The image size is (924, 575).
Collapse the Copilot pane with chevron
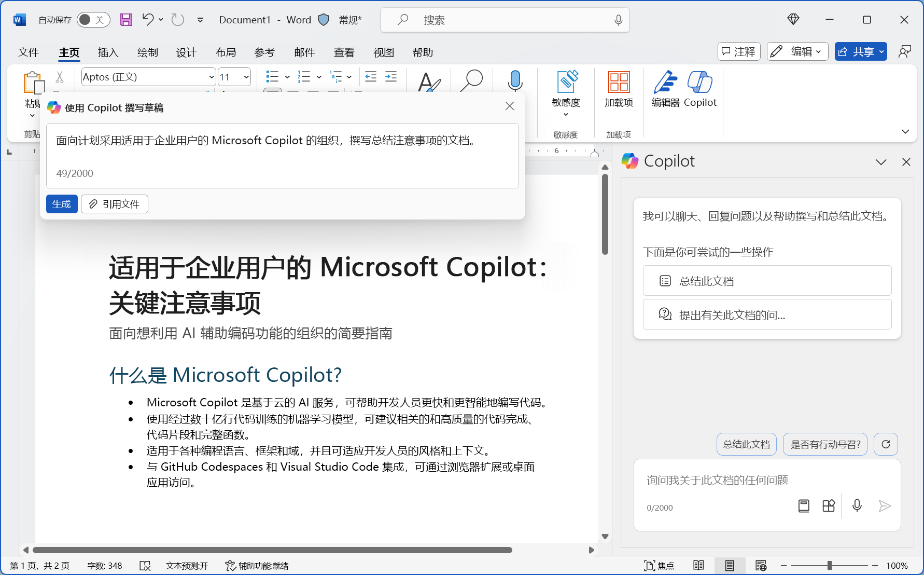coord(881,162)
